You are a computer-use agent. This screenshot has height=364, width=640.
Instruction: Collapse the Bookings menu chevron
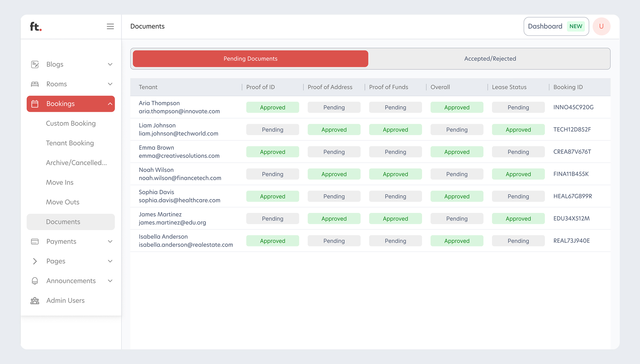click(x=110, y=104)
